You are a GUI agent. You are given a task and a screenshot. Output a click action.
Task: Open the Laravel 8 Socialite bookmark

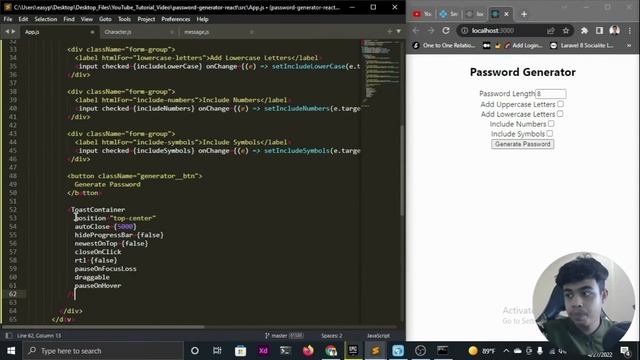pos(582,45)
